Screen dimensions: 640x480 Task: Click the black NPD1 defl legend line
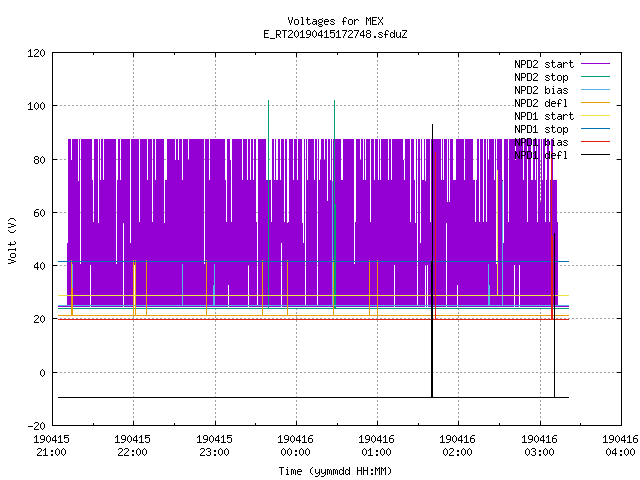(595, 155)
